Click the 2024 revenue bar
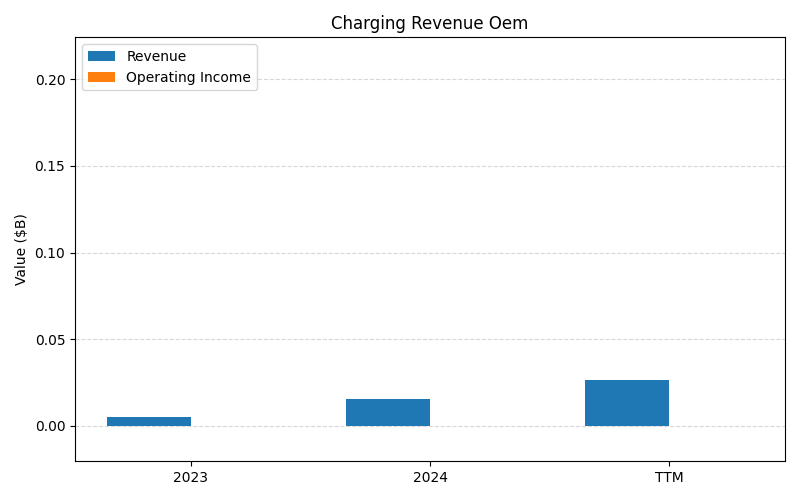The width and height of the screenshot is (800, 500). [388, 412]
